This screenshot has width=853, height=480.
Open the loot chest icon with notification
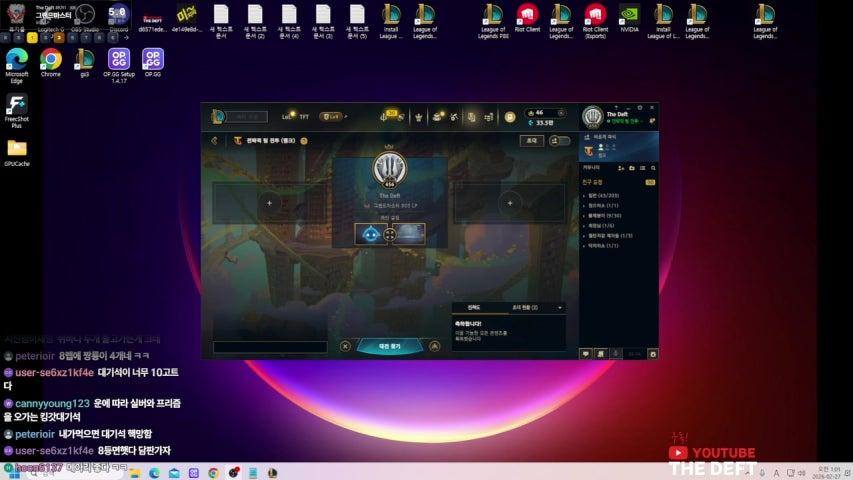437,116
